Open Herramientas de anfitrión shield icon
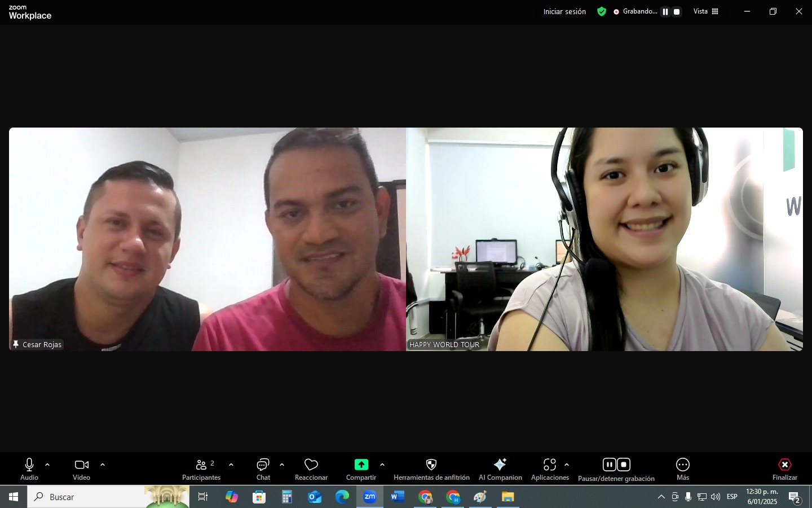This screenshot has height=508, width=812. [431, 465]
